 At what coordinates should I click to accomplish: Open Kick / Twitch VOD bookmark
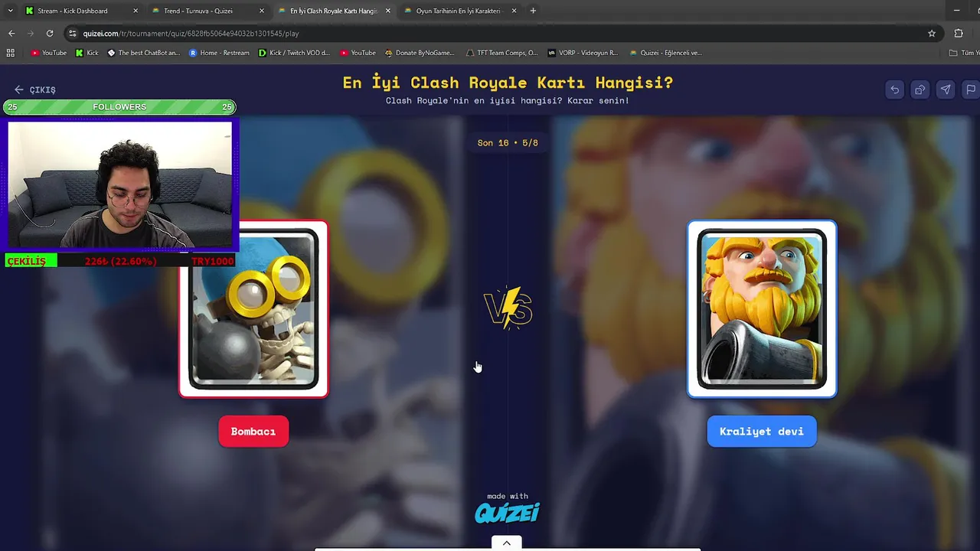[x=295, y=53]
